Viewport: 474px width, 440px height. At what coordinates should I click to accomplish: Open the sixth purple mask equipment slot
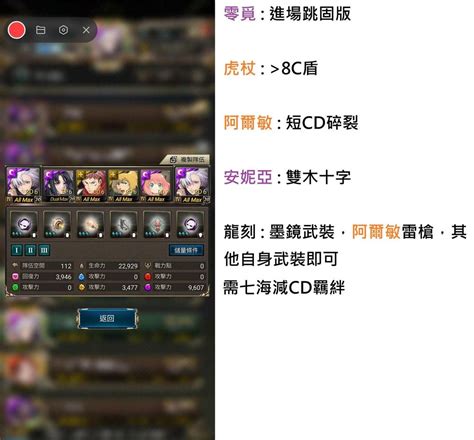coord(190,224)
